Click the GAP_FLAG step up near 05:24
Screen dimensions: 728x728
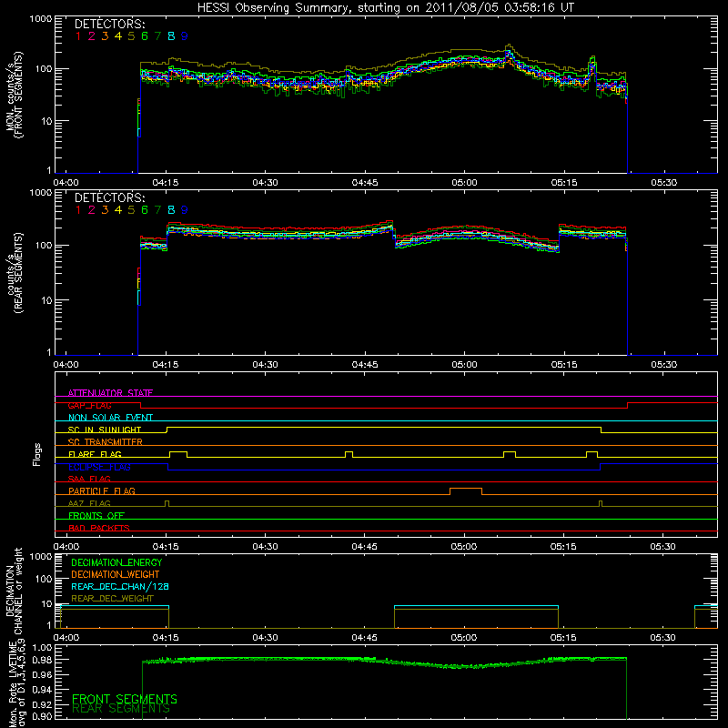coord(627,405)
